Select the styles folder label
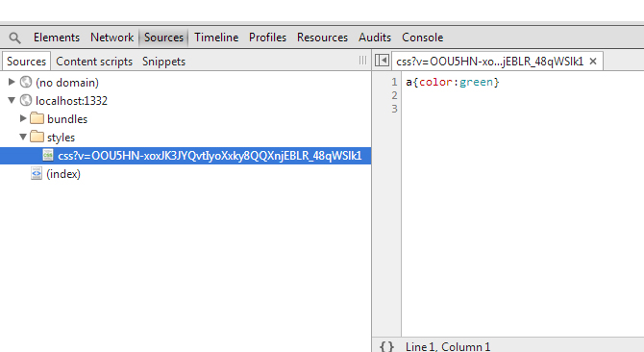The height and width of the screenshot is (352, 644). 61,138
